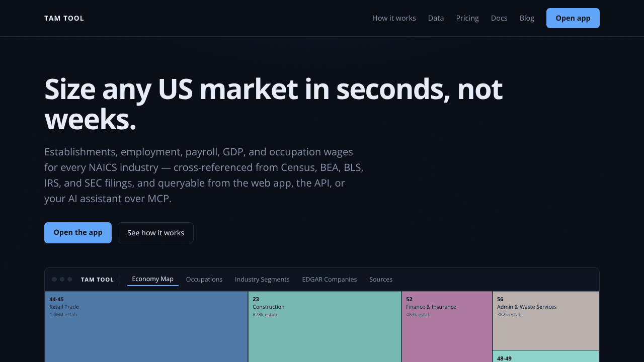Open the Docs nav link

499,18
